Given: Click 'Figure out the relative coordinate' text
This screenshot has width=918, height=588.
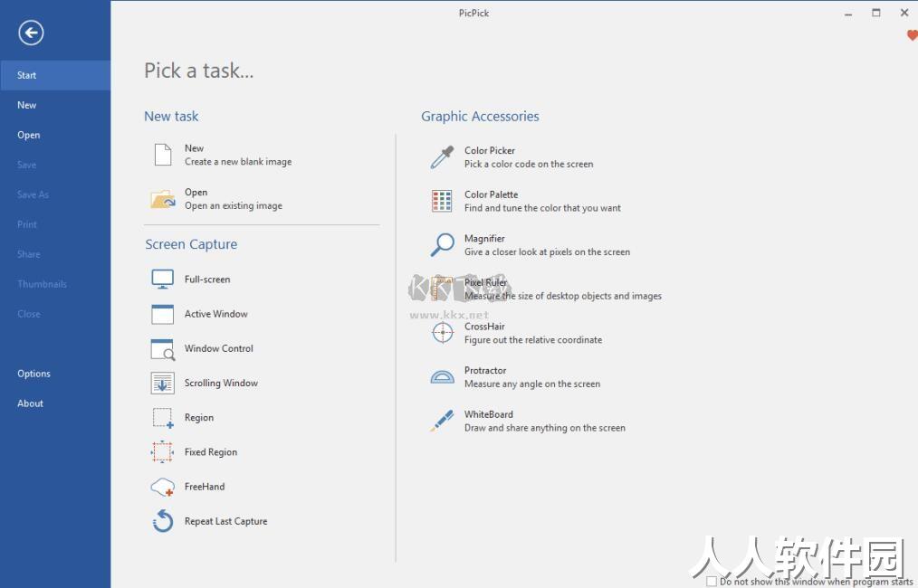Looking at the screenshot, I should point(533,340).
